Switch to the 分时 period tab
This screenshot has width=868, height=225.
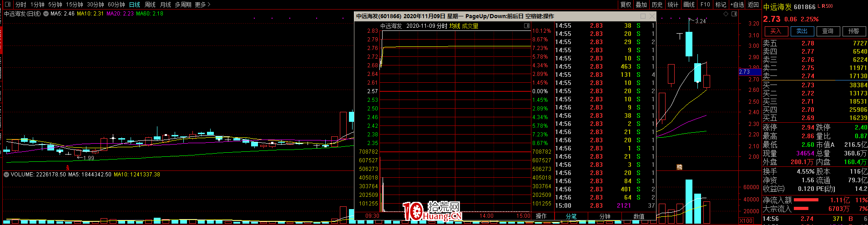(x=21, y=5)
